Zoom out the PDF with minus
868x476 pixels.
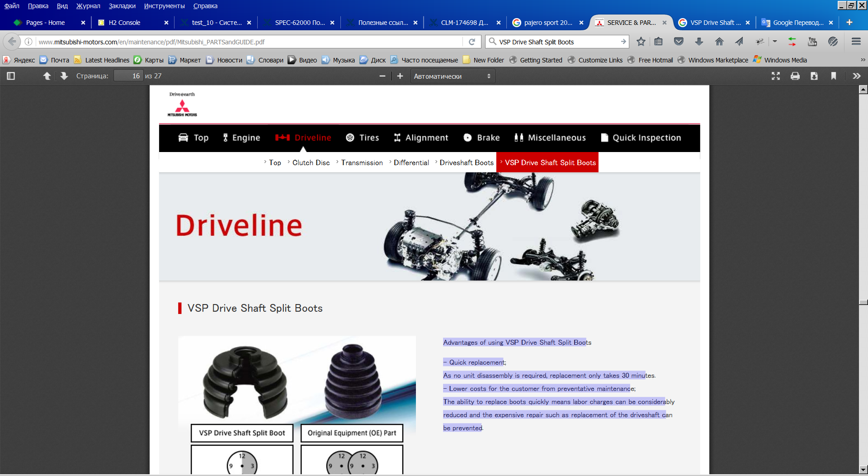(382, 76)
